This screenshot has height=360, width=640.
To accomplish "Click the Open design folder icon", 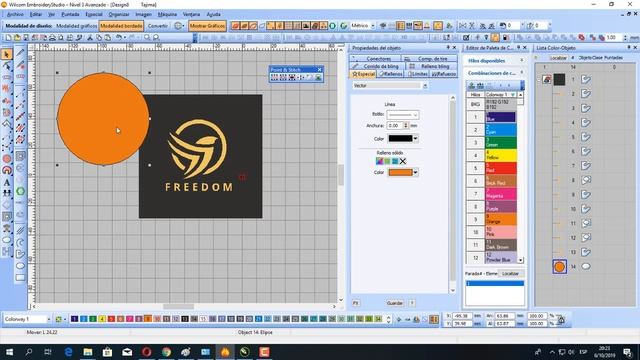I will click(x=17, y=38).
